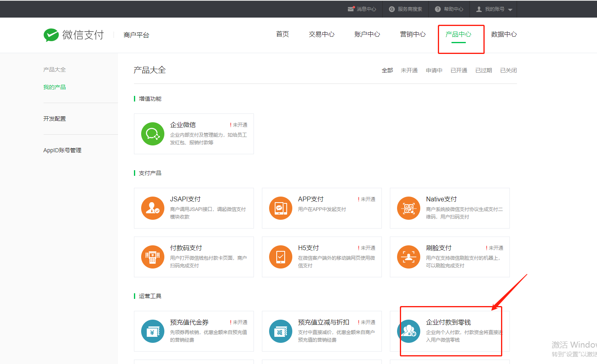Open AppID账号管理 in the sidebar
Image resolution: width=597 pixels, height=364 pixels.
point(62,150)
